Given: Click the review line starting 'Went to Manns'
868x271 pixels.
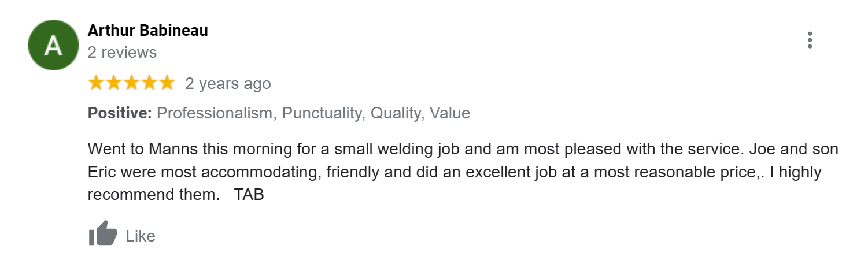Looking at the screenshot, I should [463, 149].
